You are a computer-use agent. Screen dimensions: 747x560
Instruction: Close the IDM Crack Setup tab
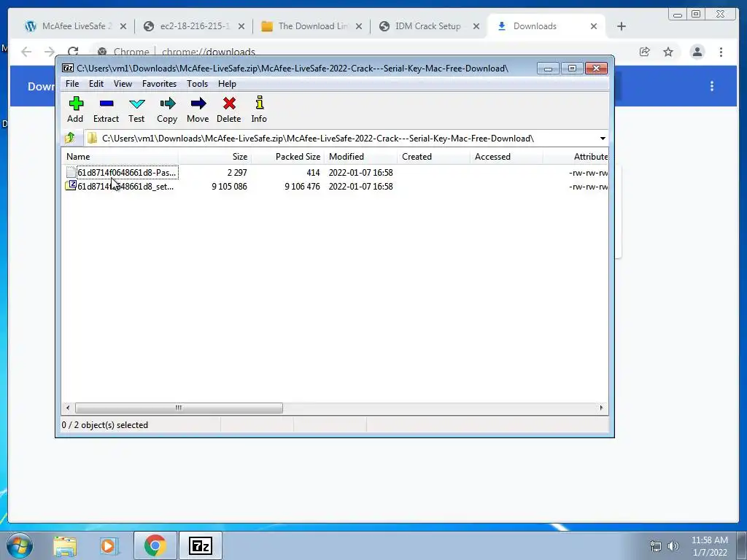coord(476,26)
